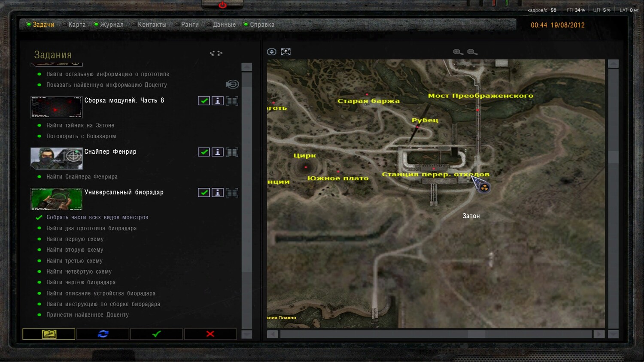Center the map on the actor
This screenshot has height=362, width=644.
click(x=271, y=52)
